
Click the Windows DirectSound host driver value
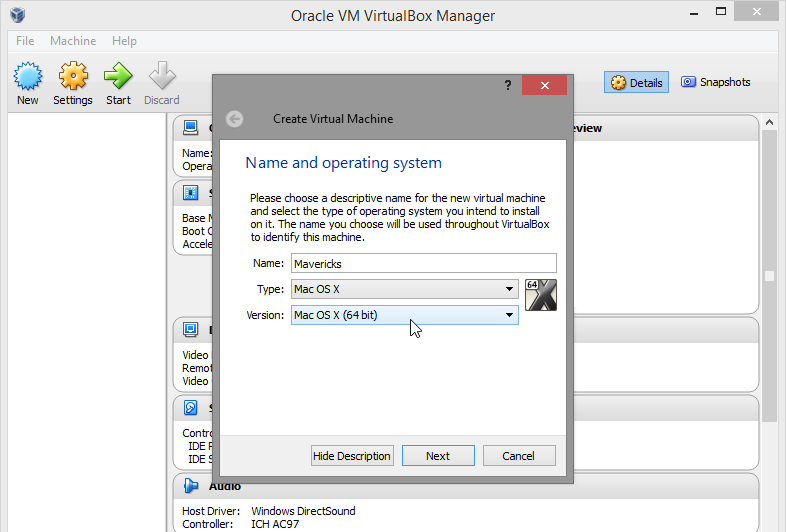pyautogui.click(x=303, y=511)
